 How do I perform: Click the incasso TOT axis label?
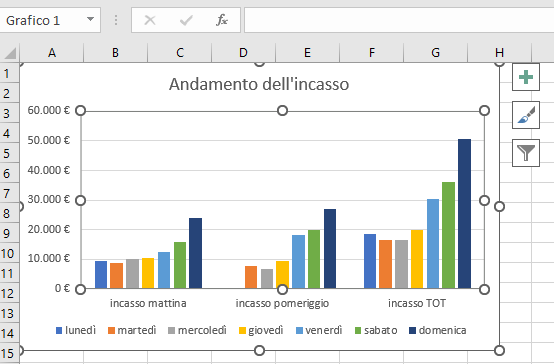417,303
